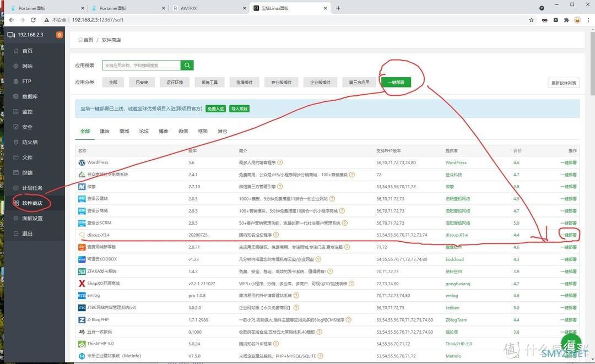Open kodcloud provider link
This screenshot has height=364, width=595.
[455, 259]
